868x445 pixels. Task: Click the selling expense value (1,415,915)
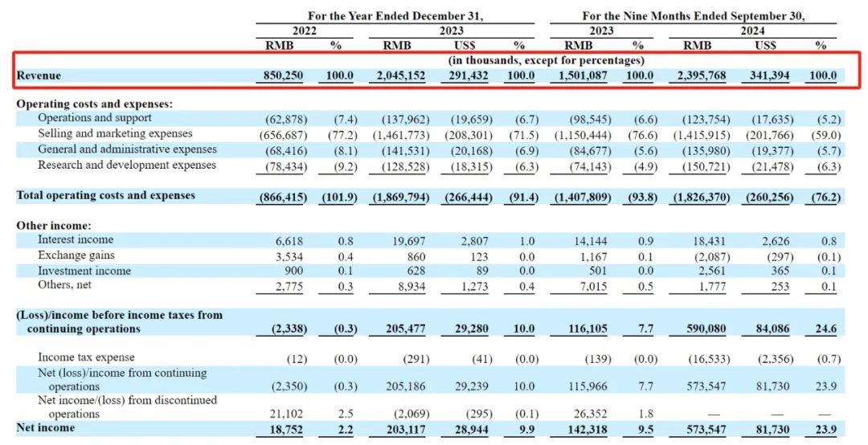click(702, 135)
